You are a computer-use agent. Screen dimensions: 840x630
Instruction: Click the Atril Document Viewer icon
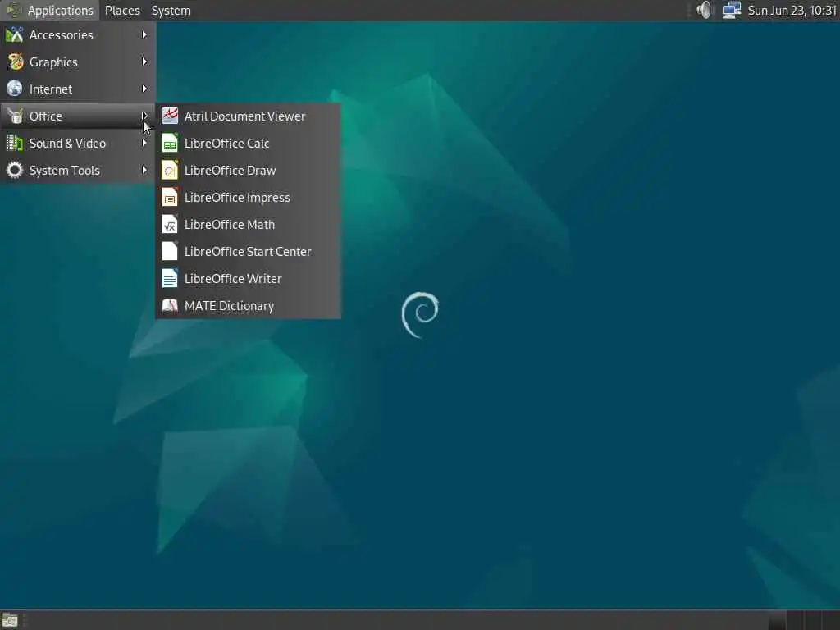pos(170,116)
